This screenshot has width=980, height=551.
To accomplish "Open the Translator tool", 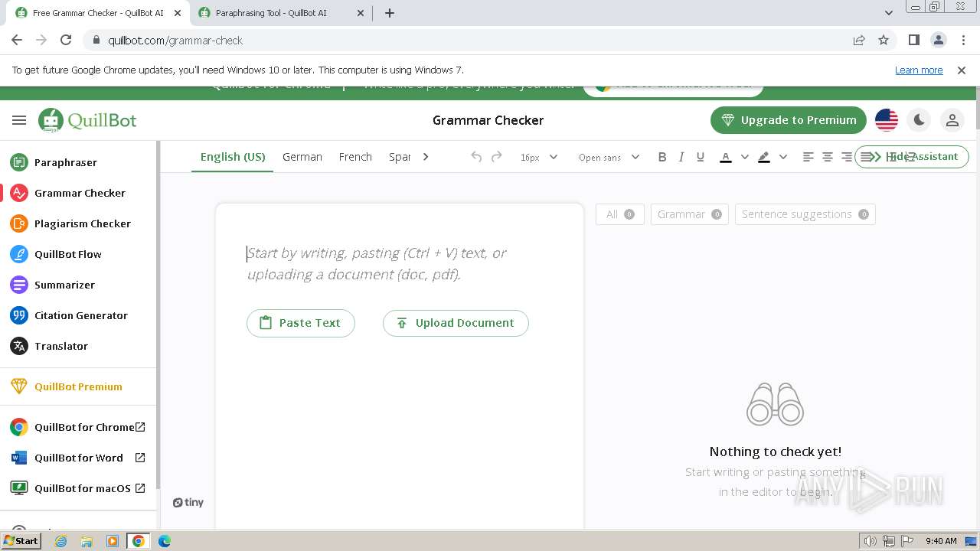I will coord(49,346).
